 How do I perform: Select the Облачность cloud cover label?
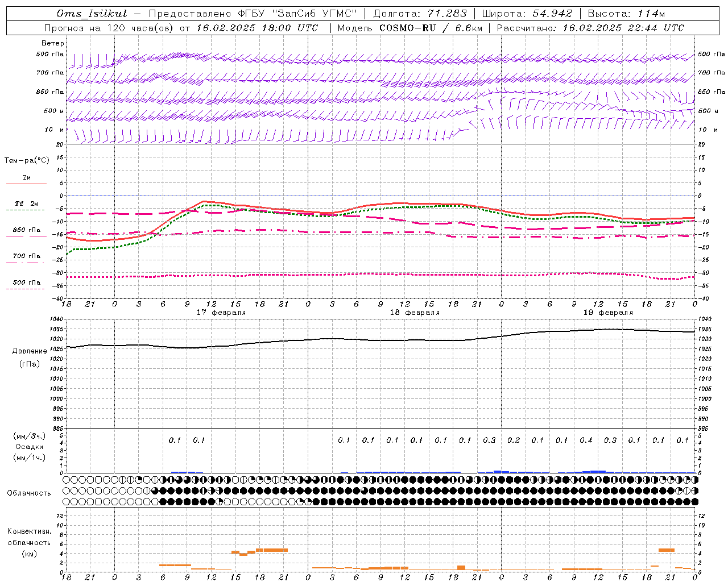[29, 493]
